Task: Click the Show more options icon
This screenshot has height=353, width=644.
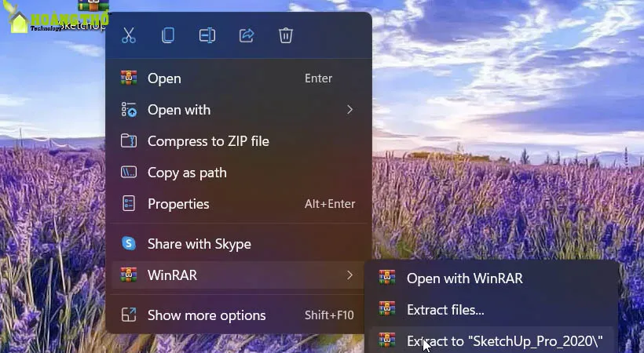Action: pyautogui.click(x=129, y=315)
